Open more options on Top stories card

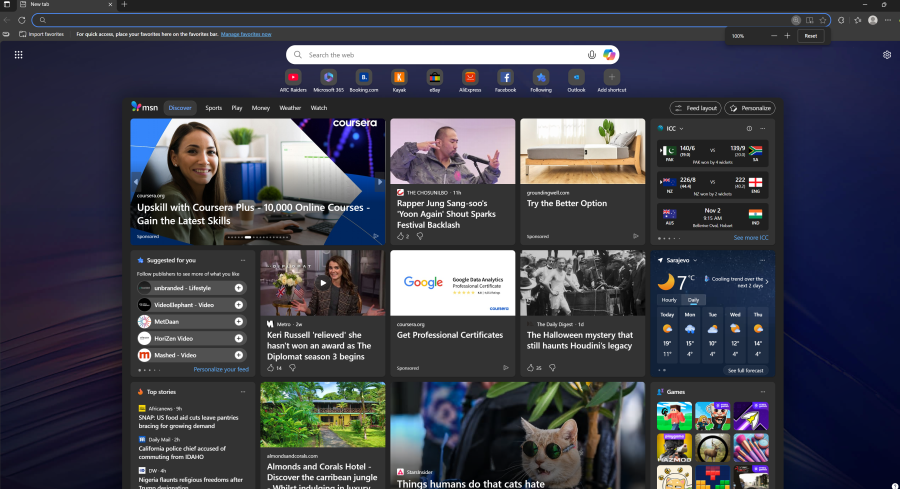click(243, 392)
